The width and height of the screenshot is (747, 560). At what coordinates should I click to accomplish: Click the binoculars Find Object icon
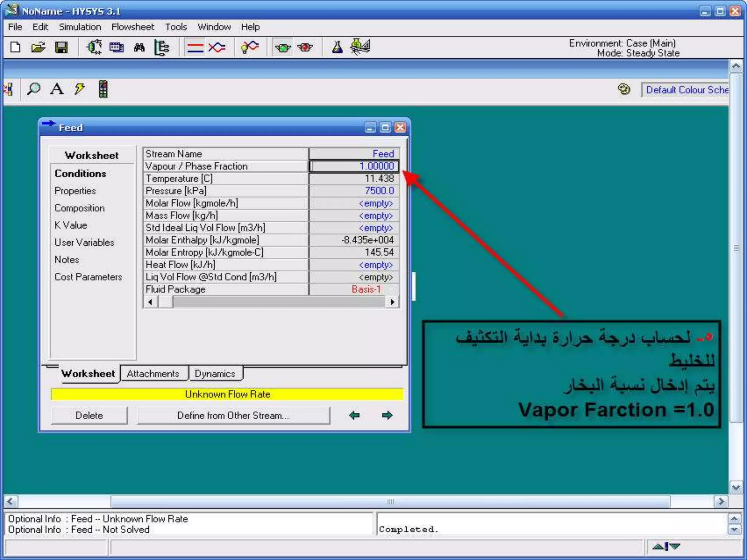(139, 47)
